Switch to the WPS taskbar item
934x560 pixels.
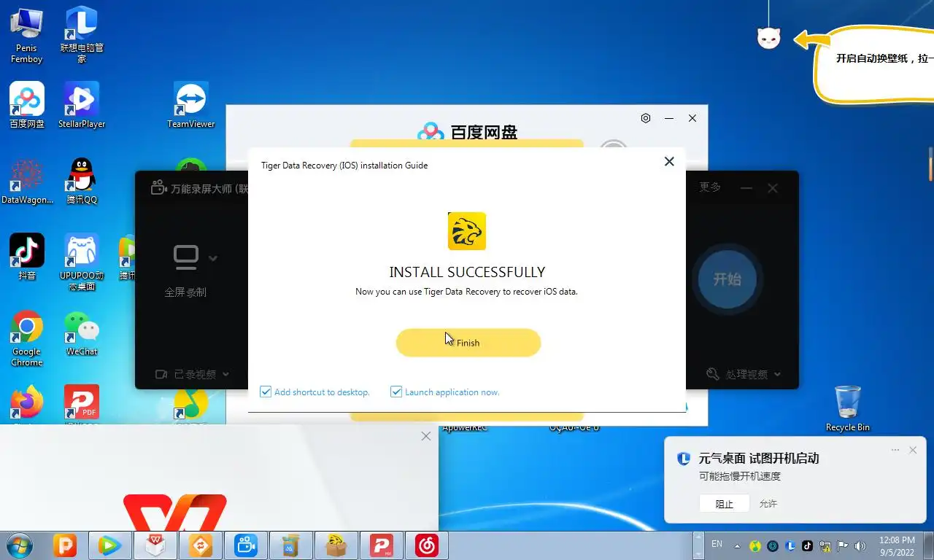click(x=155, y=545)
